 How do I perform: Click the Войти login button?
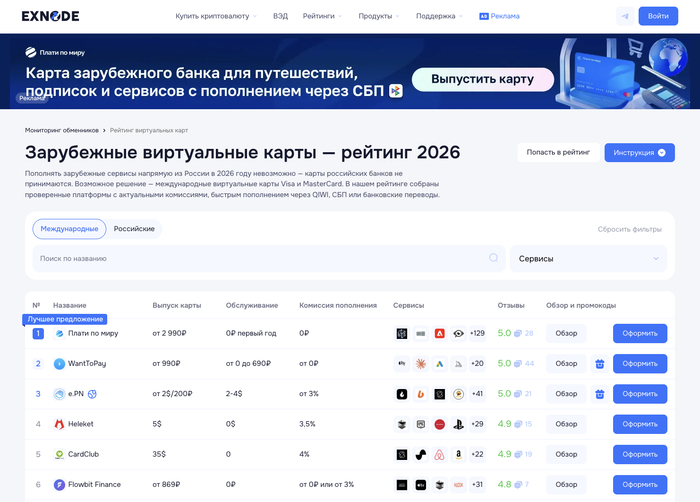click(x=658, y=16)
